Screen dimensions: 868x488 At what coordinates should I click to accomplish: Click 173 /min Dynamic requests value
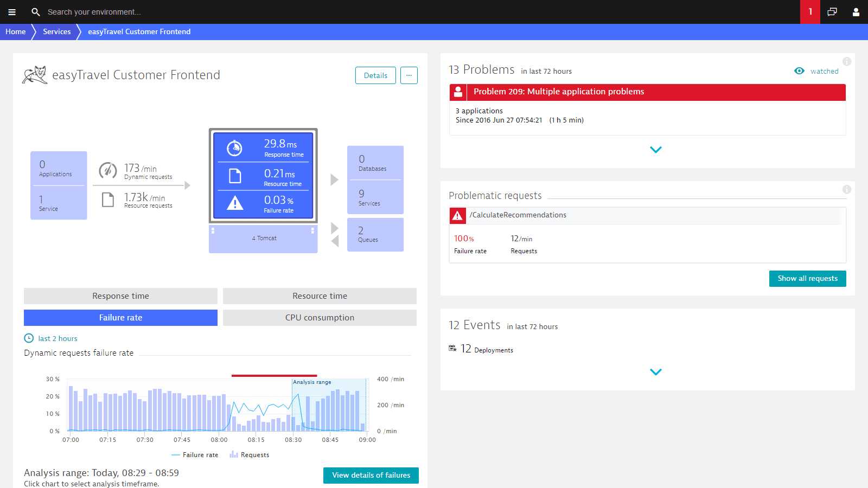148,171
